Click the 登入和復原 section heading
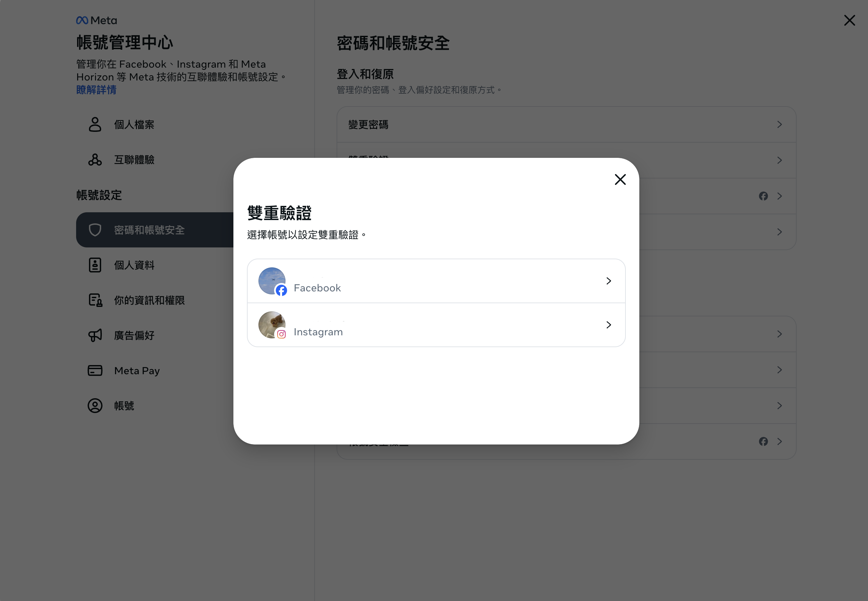The height and width of the screenshot is (601, 868). [365, 74]
